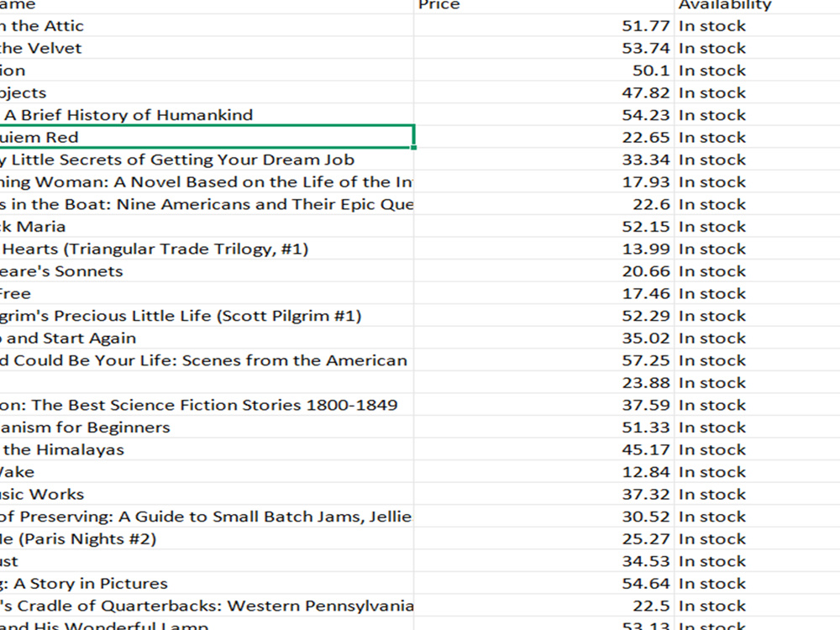Image resolution: width=840 pixels, height=630 pixels.
Task: Select the price cell 52.15
Action: pyautogui.click(x=543, y=227)
